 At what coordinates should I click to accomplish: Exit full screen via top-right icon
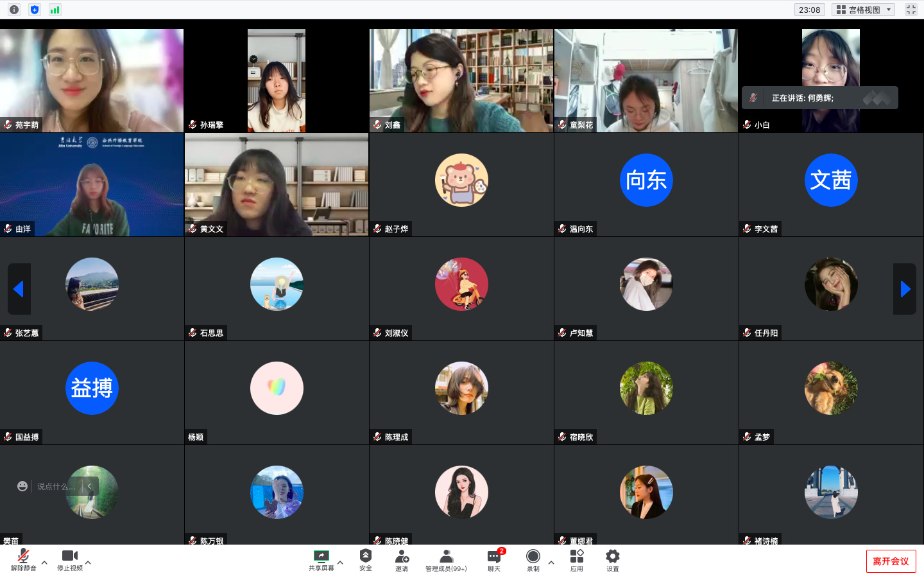click(911, 10)
